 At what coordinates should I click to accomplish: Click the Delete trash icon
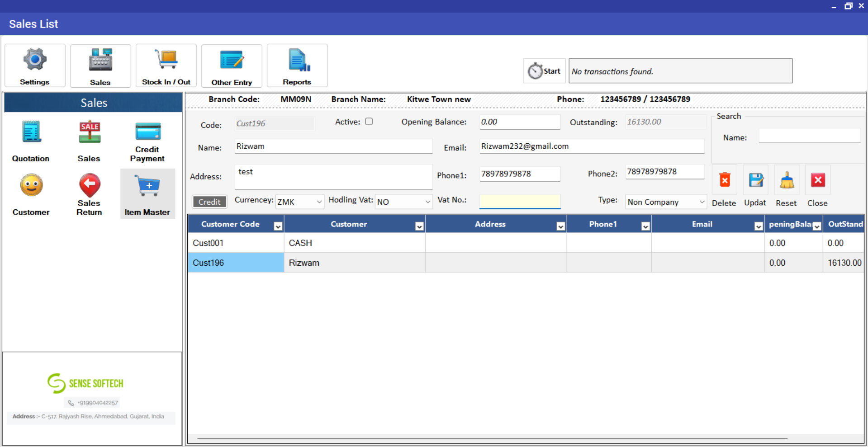click(x=725, y=180)
